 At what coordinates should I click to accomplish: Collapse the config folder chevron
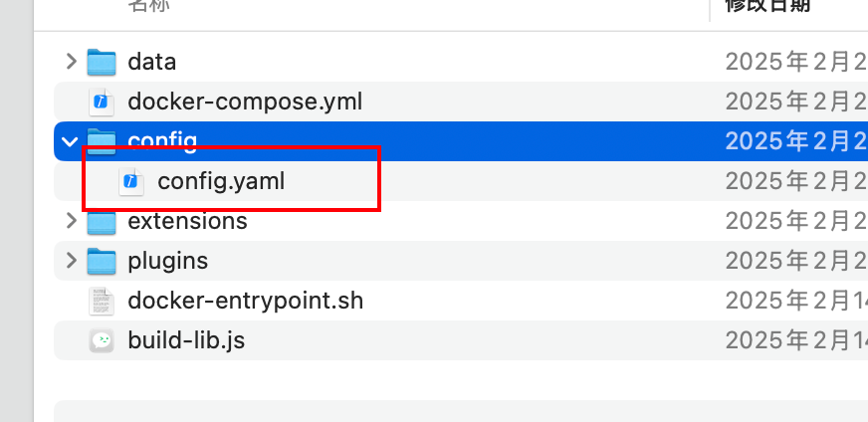(70, 141)
